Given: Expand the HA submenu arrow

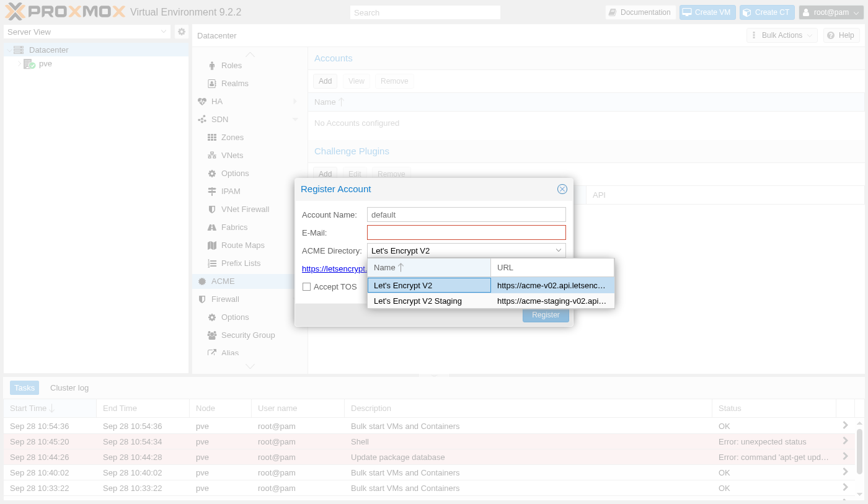Looking at the screenshot, I should 295,102.
